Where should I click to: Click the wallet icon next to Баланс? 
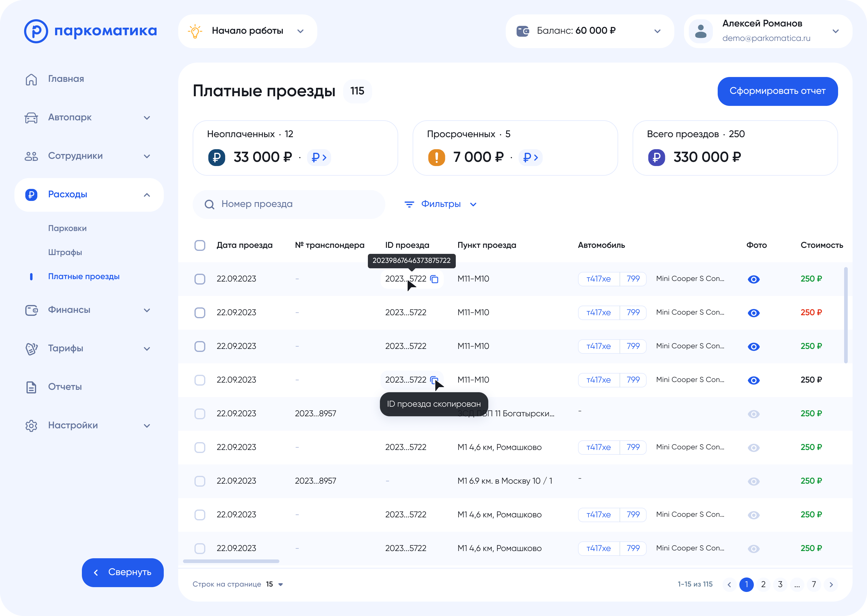pos(523,31)
